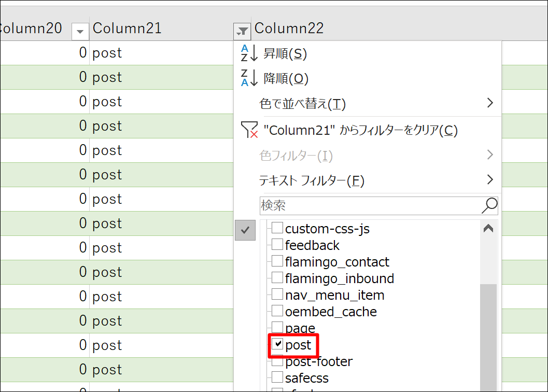Click the clear filter funnel icon
The height and width of the screenshot is (392, 548).
249,130
